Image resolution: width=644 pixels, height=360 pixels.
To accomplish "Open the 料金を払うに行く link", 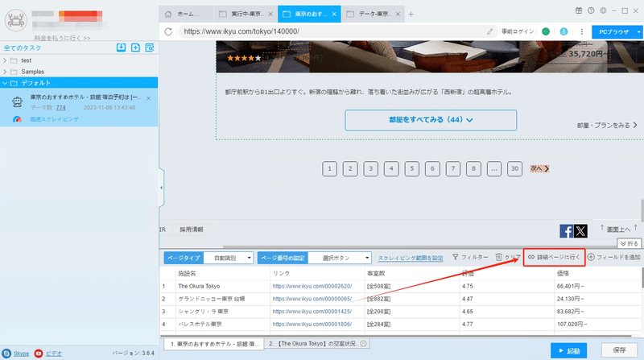I will pos(62,38).
